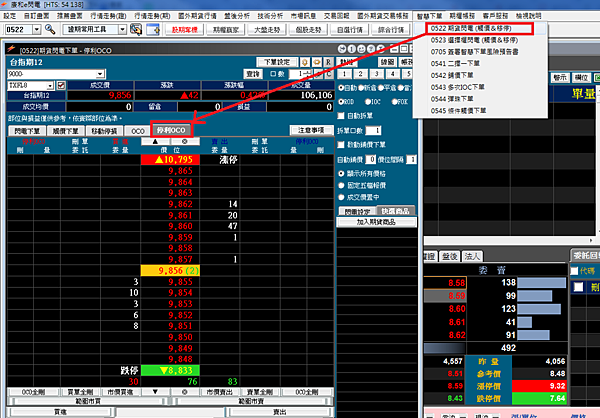Click the 9,860 price row
This screenshot has height=418, width=600.
(x=170, y=226)
